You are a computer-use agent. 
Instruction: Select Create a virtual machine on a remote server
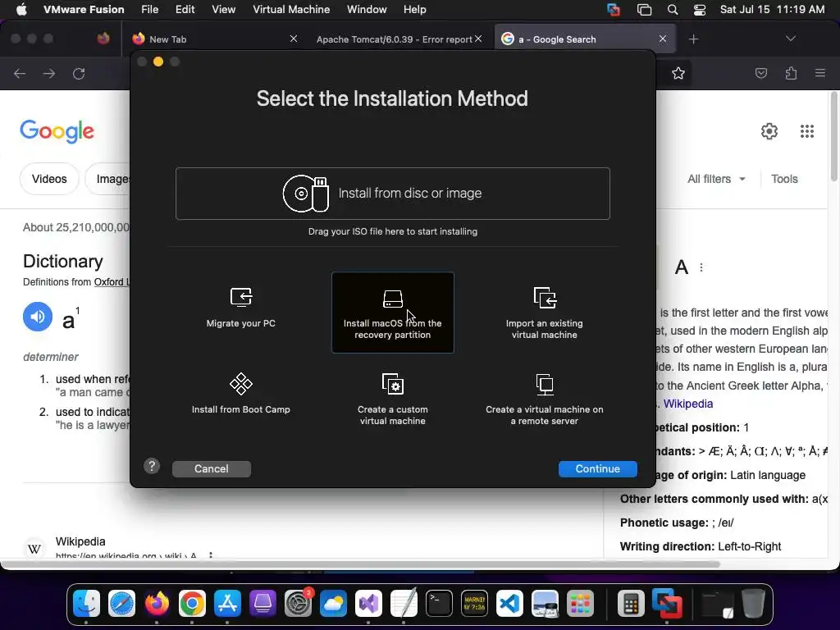coord(545,399)
